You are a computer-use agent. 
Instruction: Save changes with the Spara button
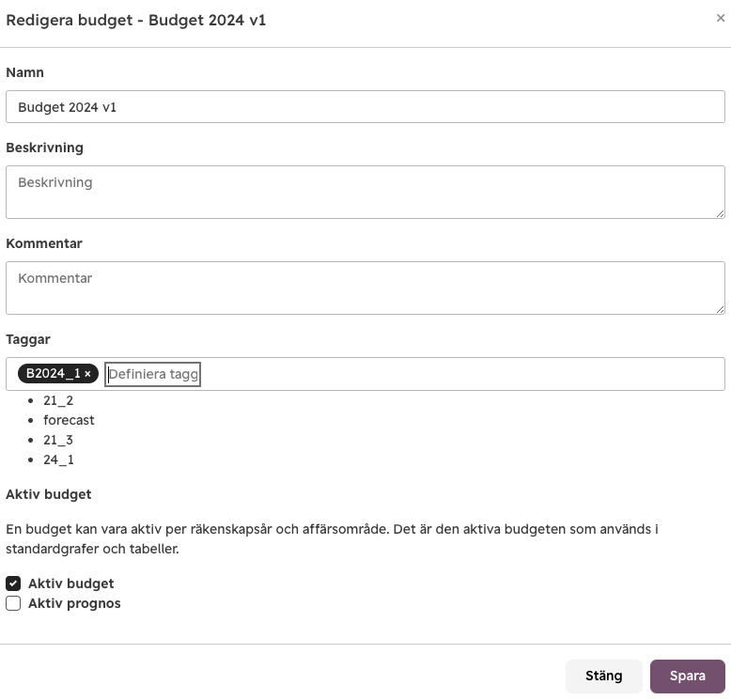688,677
